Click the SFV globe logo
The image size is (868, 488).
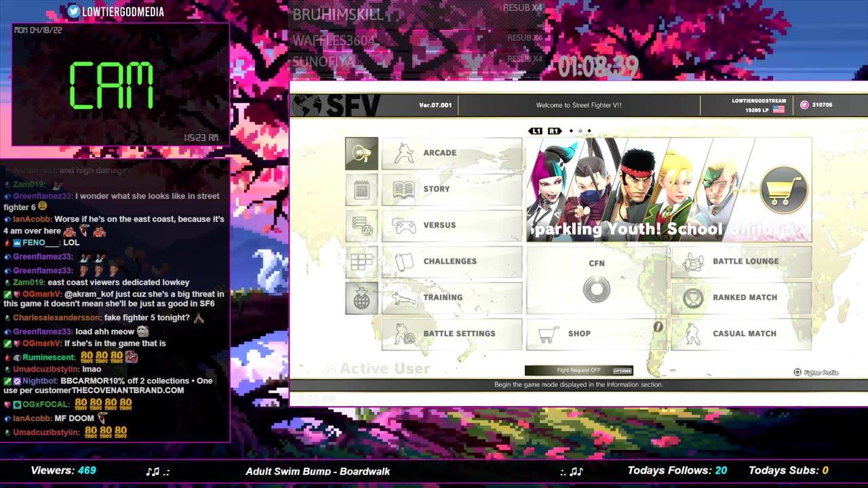click(x=308, y=106)
